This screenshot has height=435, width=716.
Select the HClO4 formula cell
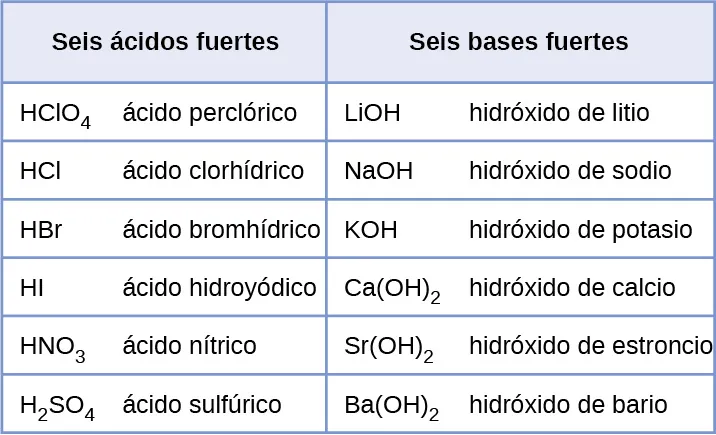pos(55,114)
